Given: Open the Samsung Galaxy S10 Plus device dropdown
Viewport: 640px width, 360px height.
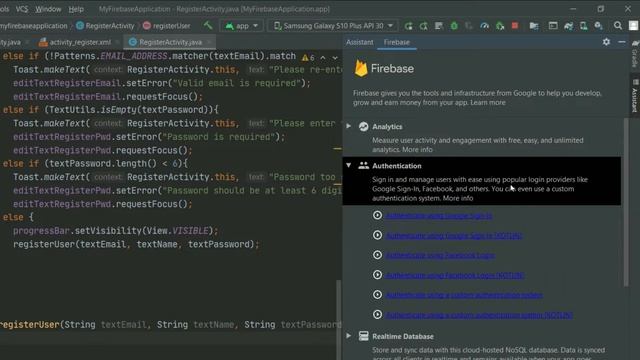Looking at the screenshot, I should pos(334,26).
